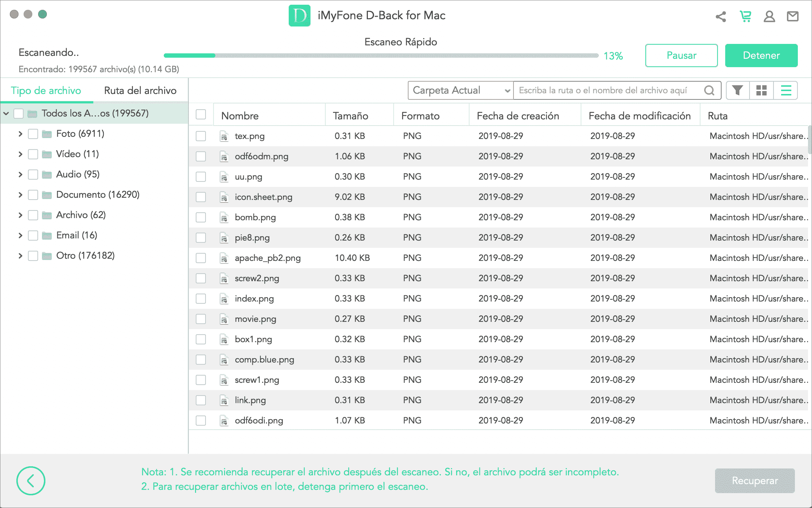Open the mail feedback icon
This screenshot has height=508, width=812.
[x=793, y=16]
